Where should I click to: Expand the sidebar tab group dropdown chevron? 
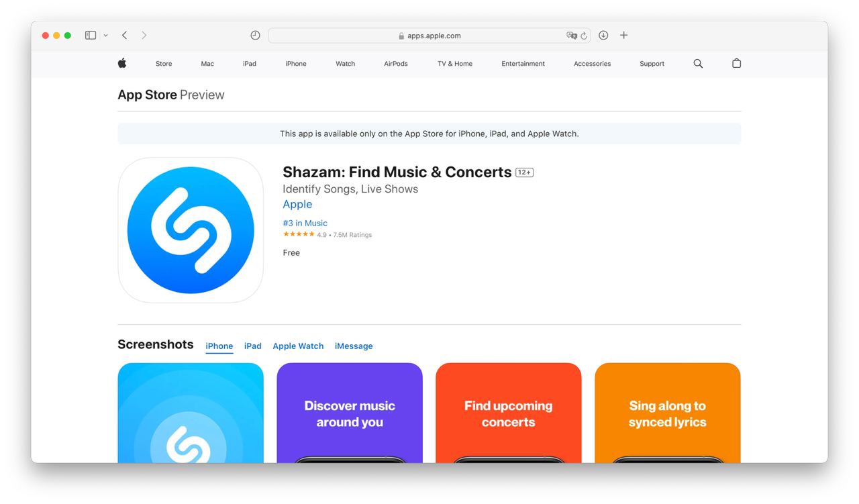[105, 36]
